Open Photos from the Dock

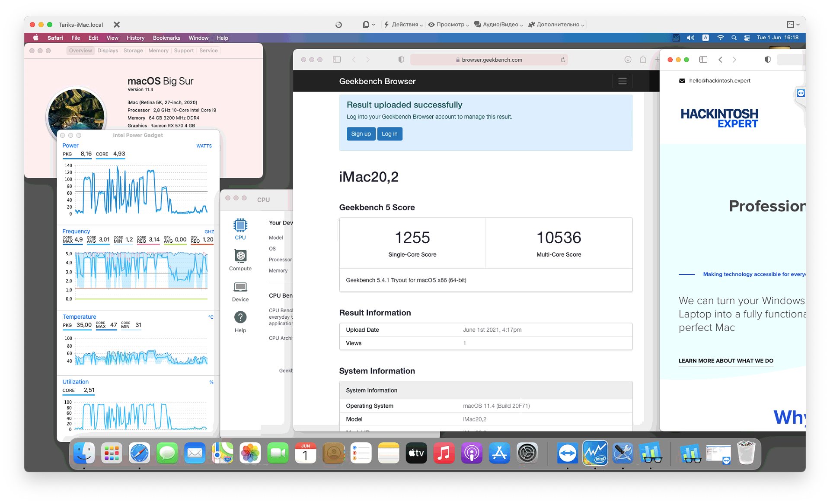tap(250, 453)
